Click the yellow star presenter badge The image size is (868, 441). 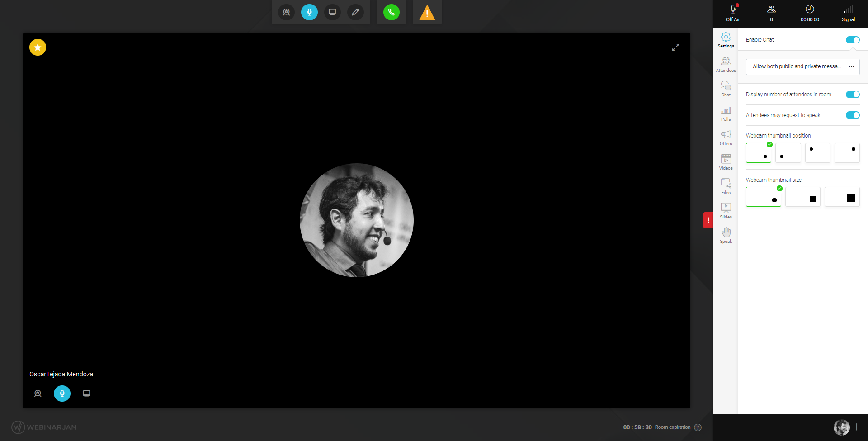coord(38,47)
